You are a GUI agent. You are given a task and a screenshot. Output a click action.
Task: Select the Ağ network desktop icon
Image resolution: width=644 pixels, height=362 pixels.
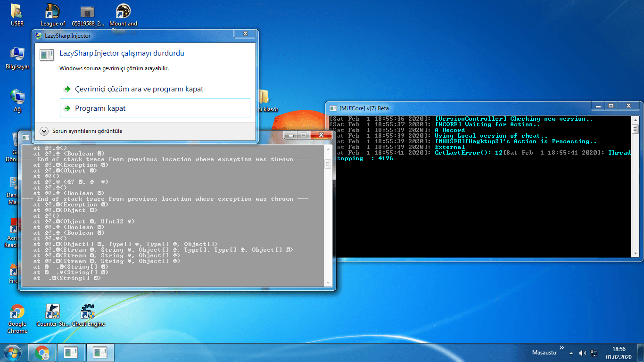click(17, 101)
